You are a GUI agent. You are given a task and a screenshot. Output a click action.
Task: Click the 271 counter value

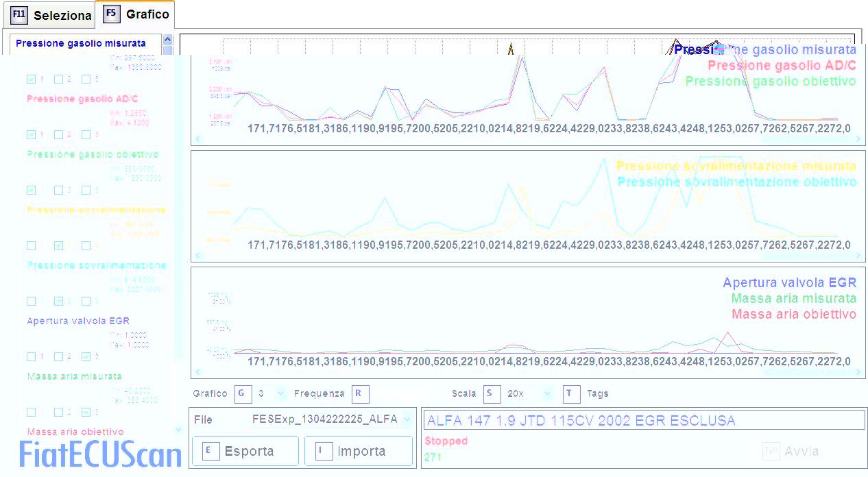point(433,456)
